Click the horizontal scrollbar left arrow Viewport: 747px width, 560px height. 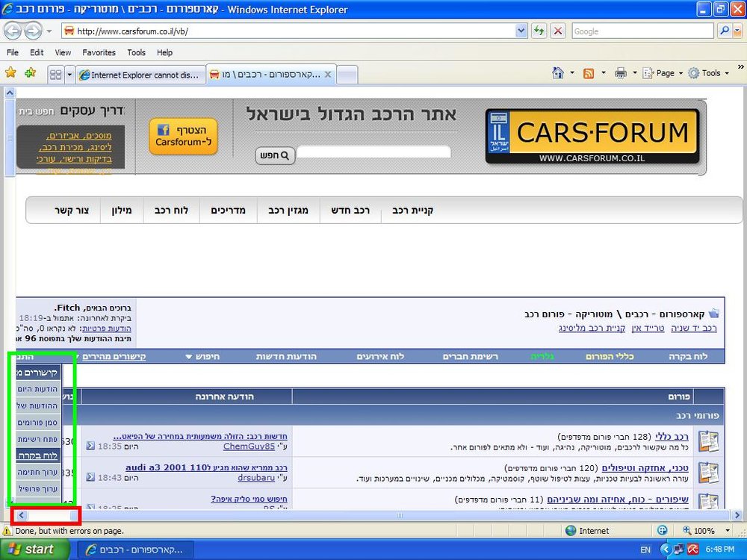[22, 515]
